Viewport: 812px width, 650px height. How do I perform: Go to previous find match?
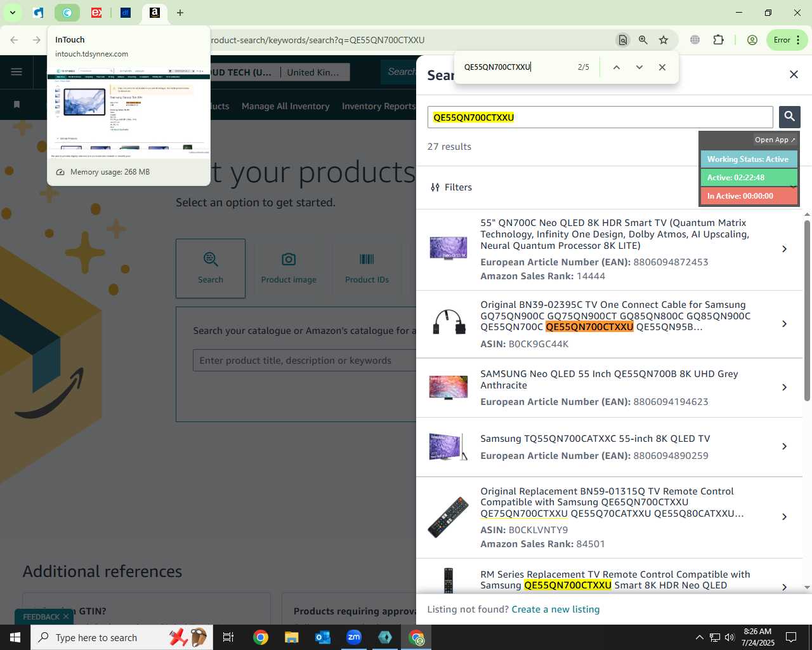point(616,67)
